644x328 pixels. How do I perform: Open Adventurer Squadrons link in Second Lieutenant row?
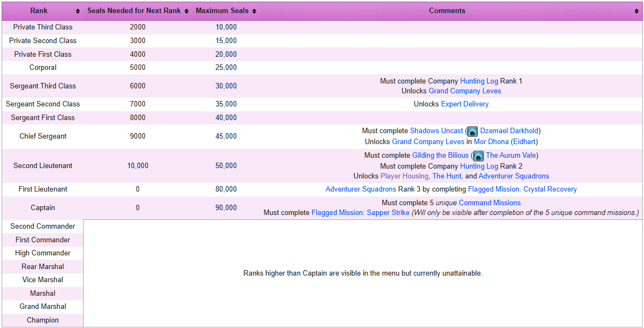[514, 176]
